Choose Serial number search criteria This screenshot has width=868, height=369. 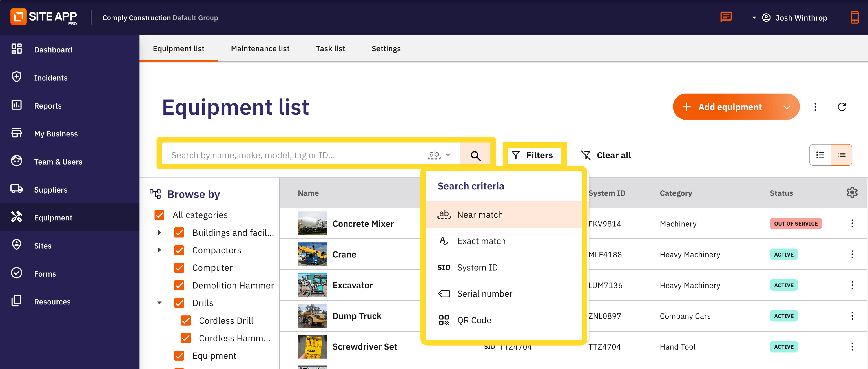(504, 293)
